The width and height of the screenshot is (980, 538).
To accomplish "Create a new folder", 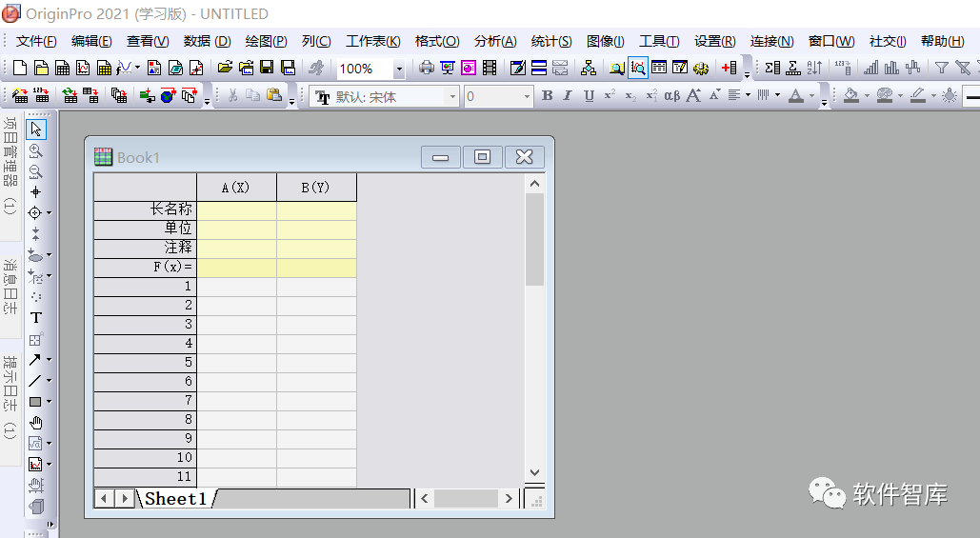I will [x=41, y=69].
